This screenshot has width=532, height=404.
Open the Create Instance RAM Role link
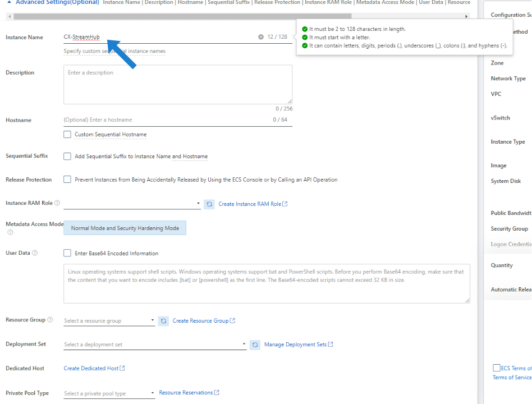(x=250, y=204)
